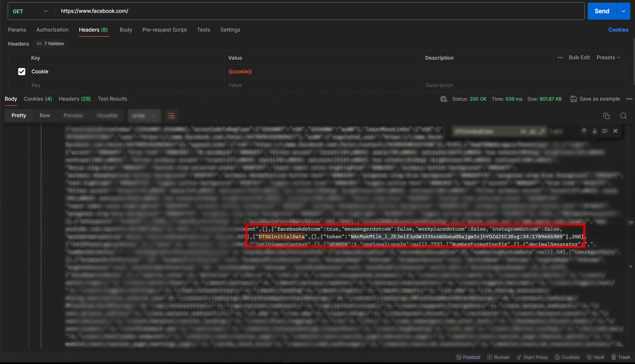This screenshot has height=364, width=635.
Task: Open response options menu after Save as example
Action: [629, 99]
